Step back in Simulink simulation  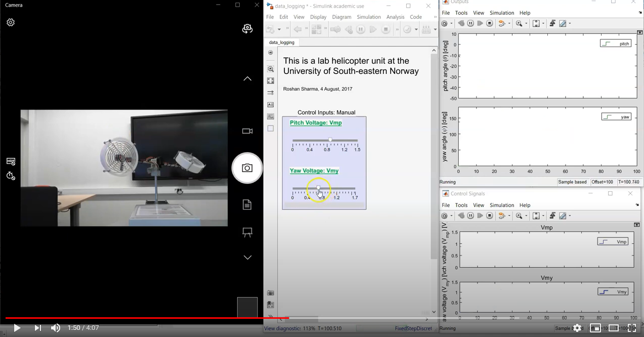(349, 30)
